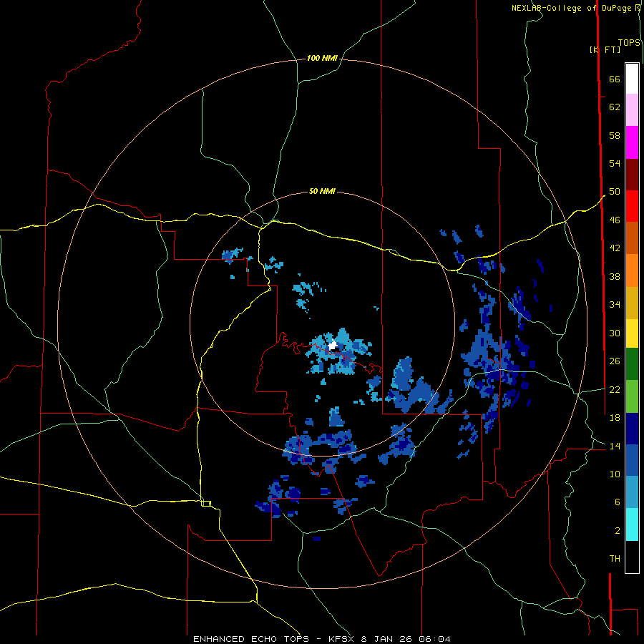Click the "50 NMI" range ring label
The height and width of the screenshot is (644, 644).
pos(322,191)
